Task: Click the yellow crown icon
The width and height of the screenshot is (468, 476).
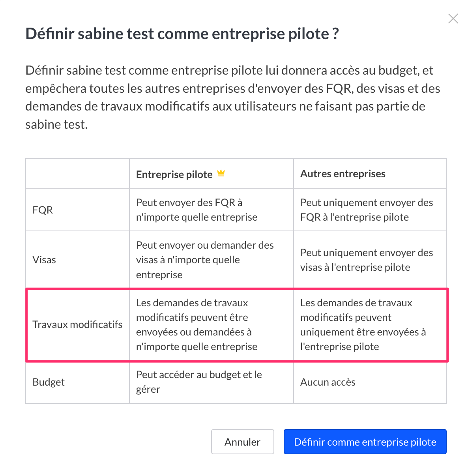Action: 221,173
